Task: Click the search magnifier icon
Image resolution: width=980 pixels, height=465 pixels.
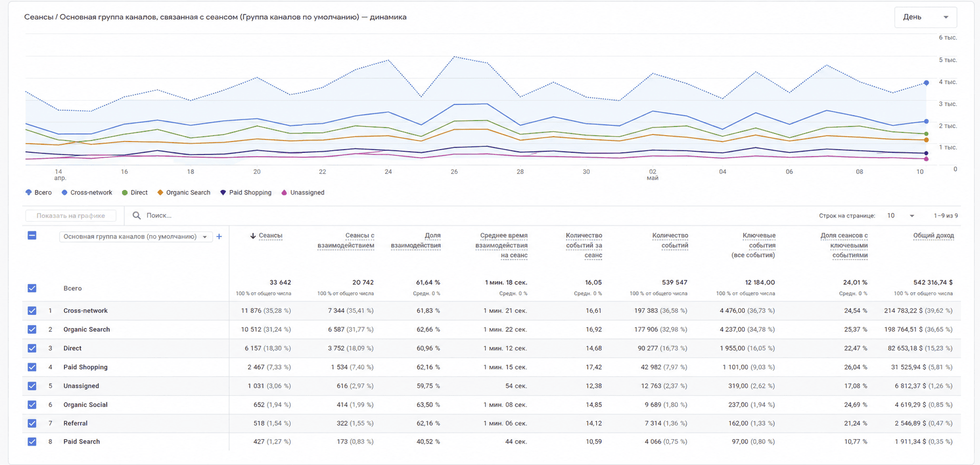Action: pyautogui.click(x=137, y=215)
